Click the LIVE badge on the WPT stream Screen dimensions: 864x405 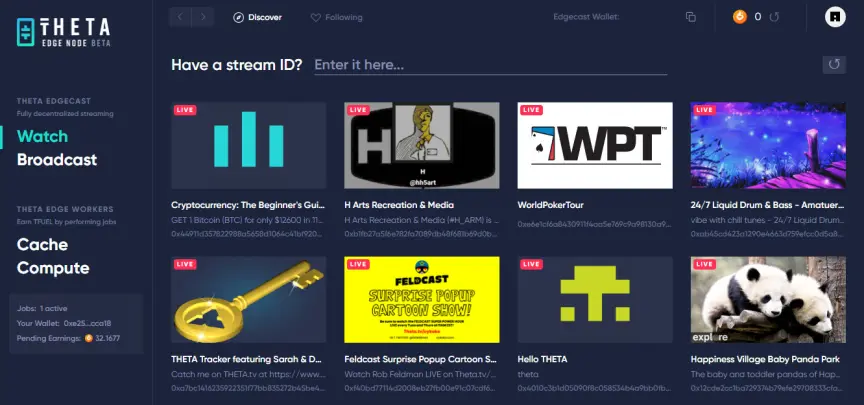pos(531,110)
